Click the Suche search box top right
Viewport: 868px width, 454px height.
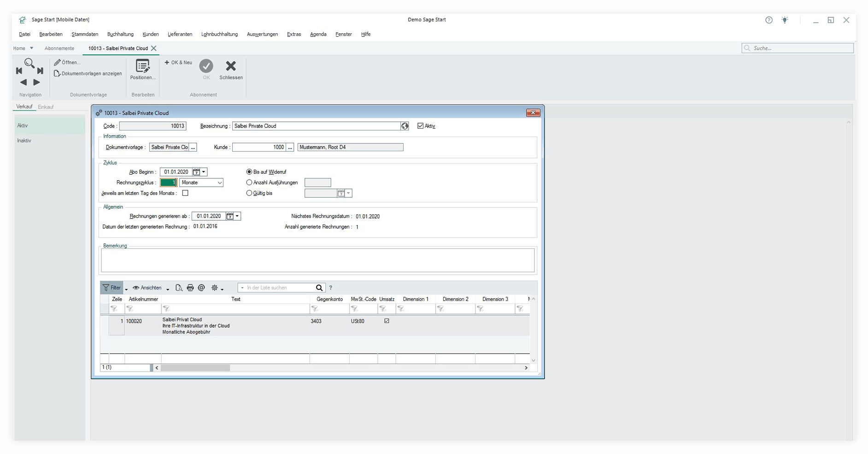tap(798, 48)
